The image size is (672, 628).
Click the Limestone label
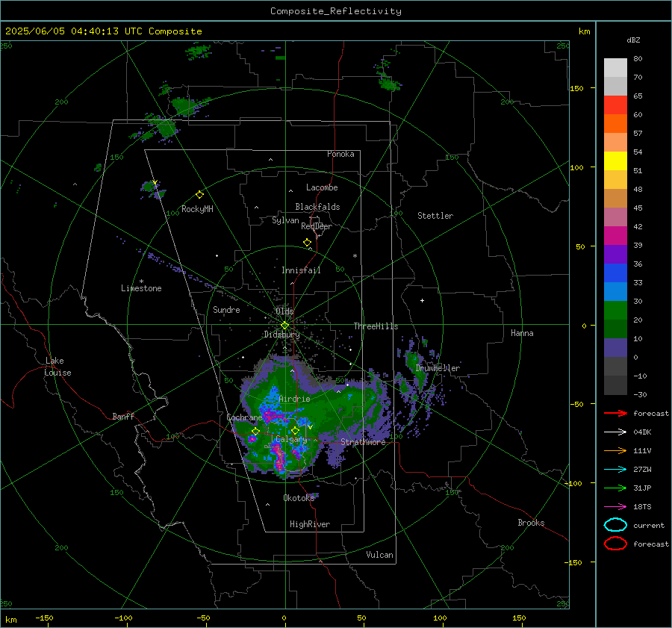[141, 288]
